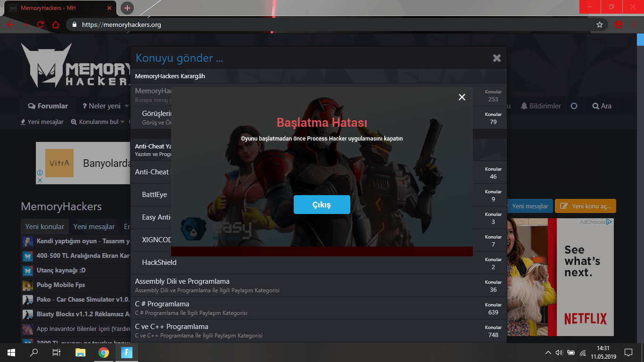Open the topic Utanç kaynağı :D

61,271
